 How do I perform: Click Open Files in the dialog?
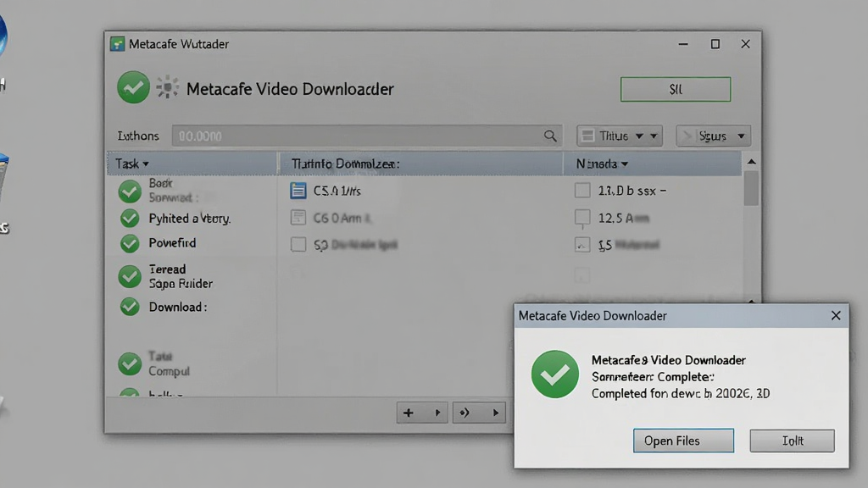pos(683,441)
